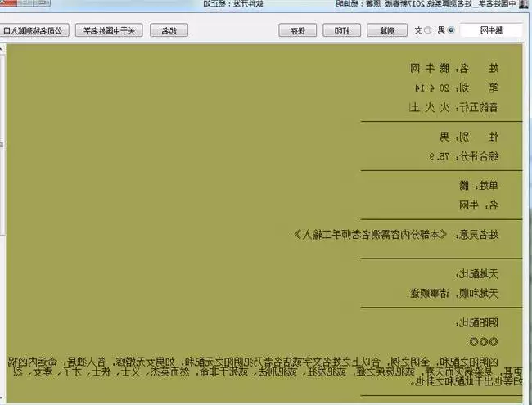The image size is (532, 405).
Task: Click the 起名 naming button
Action: click(169, 30)
